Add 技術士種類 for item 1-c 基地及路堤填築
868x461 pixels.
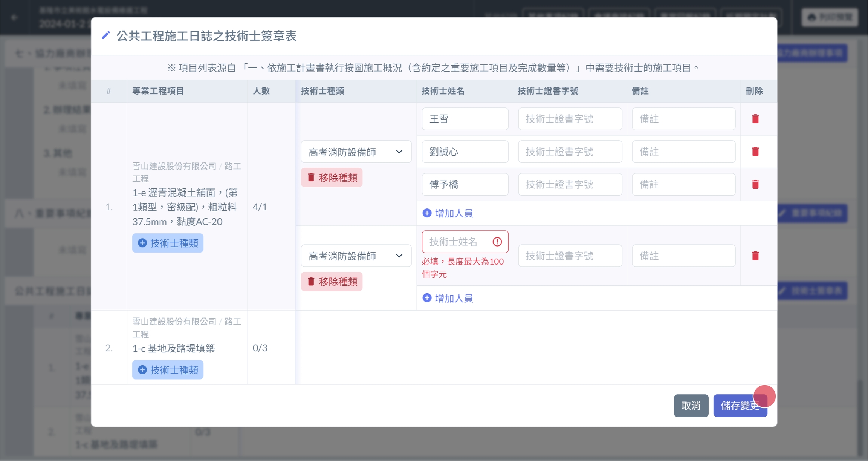168,370
